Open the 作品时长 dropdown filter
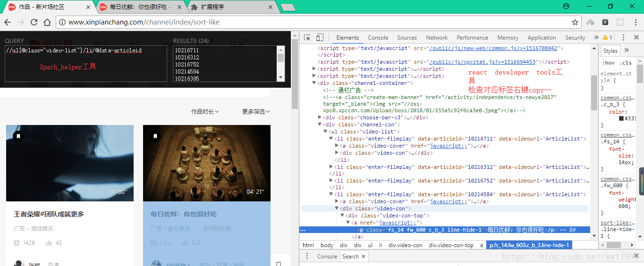Viewport: 644px width, 266px height. 205,112
